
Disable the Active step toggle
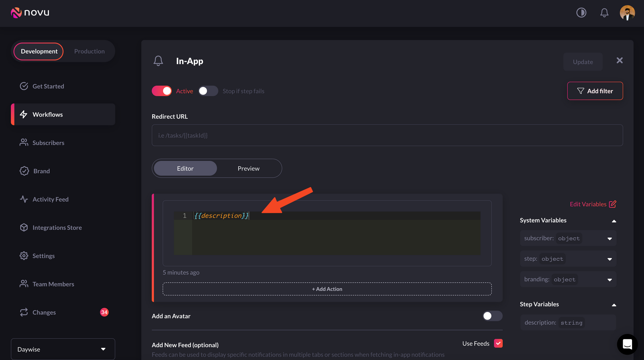point(162,91)
